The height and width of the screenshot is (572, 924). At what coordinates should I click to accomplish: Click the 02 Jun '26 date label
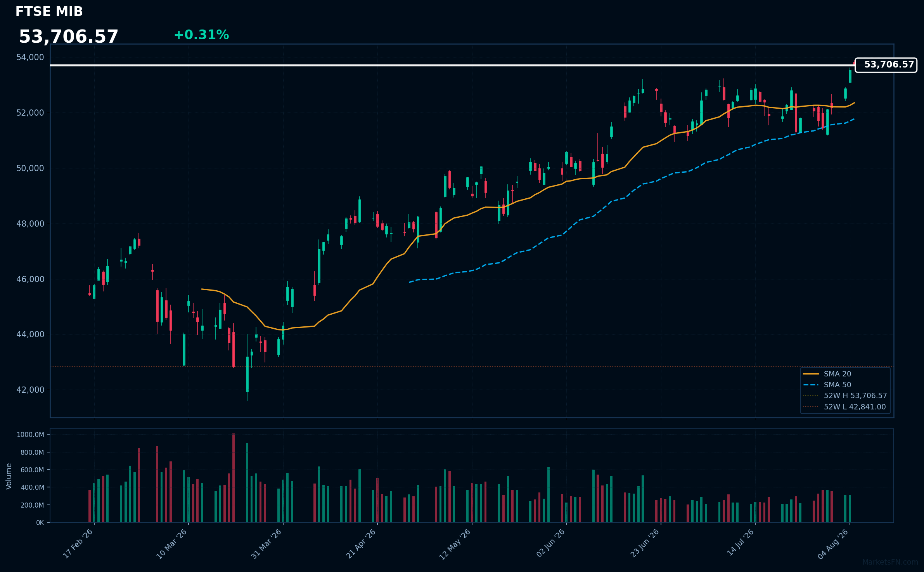click(550, 544)
